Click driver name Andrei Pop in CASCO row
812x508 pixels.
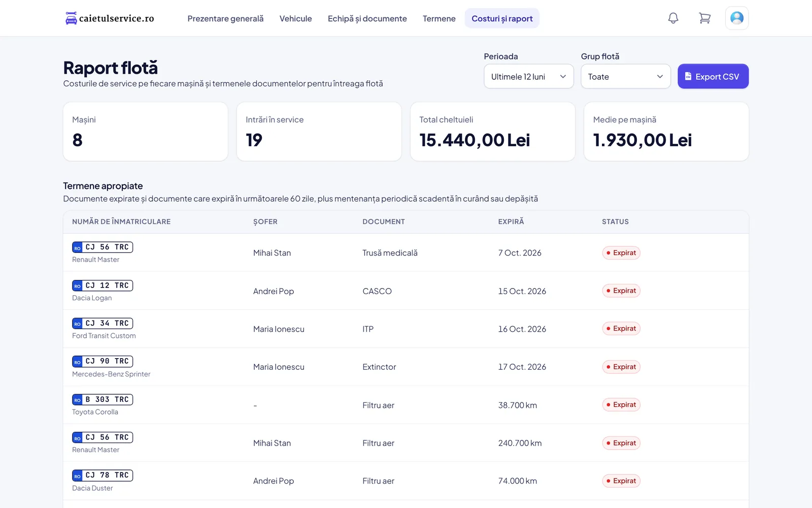point(274,291)
